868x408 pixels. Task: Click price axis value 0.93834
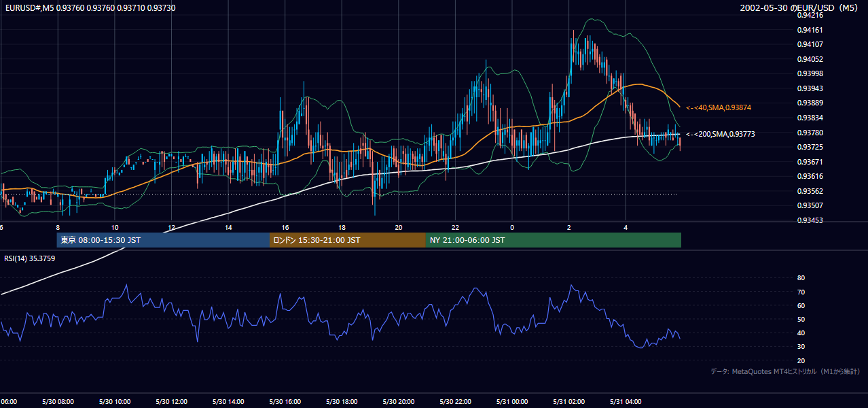pos(810,118)
